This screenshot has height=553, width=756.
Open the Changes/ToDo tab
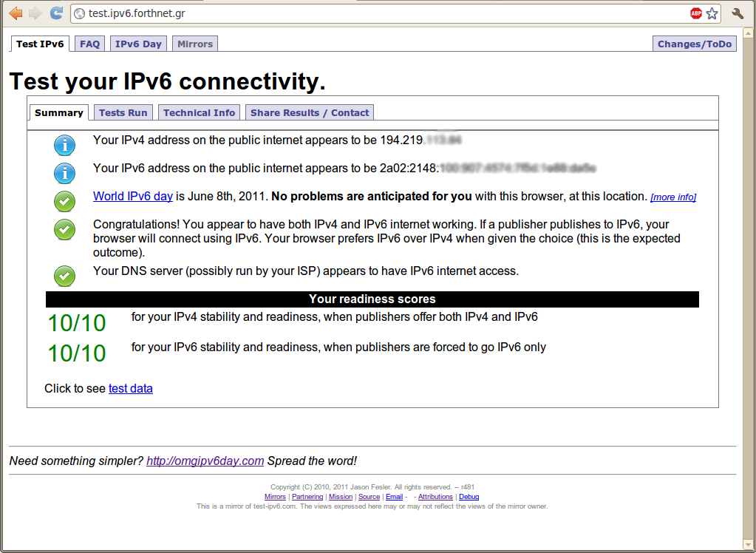[694, 44]
